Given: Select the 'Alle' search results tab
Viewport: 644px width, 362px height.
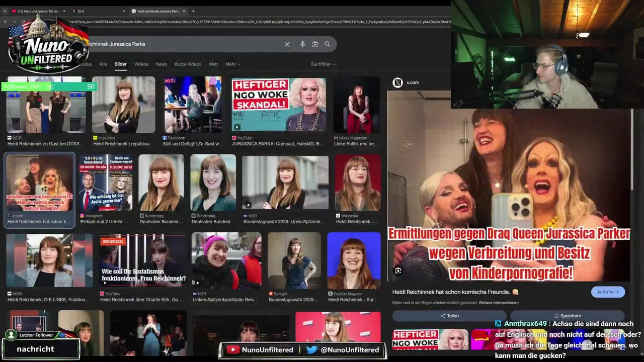Looking at the screenshot, I should click(103, 64).
